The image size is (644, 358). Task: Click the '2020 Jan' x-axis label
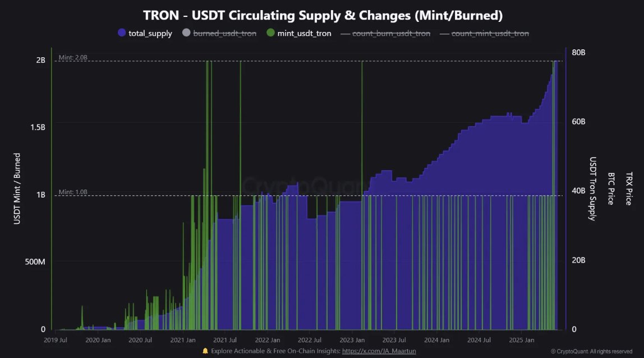point(98,340)
